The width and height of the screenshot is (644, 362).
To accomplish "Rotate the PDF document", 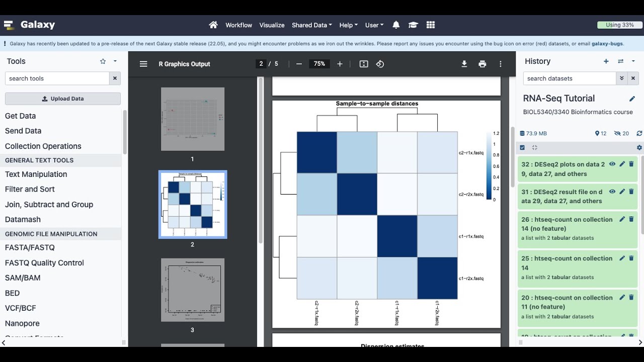I will 380,64.
